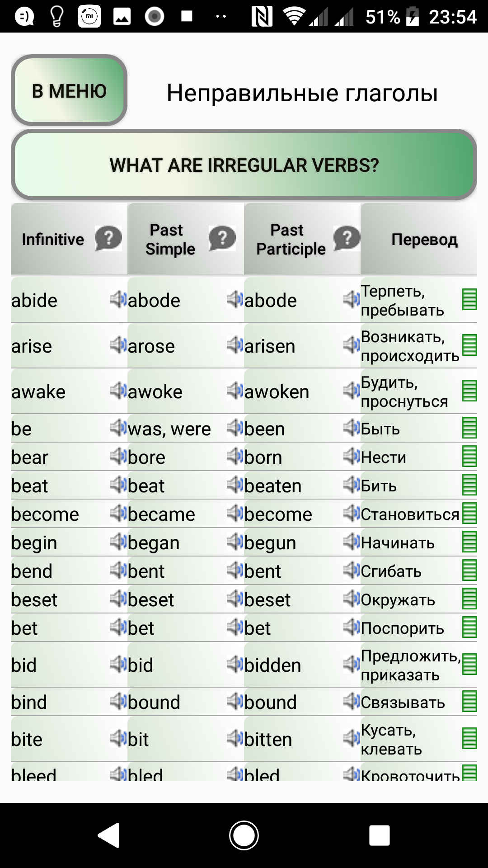Tap the verb "become" in Infinitive column
Screen dimensions: 488x868
(x=45, y=514)
